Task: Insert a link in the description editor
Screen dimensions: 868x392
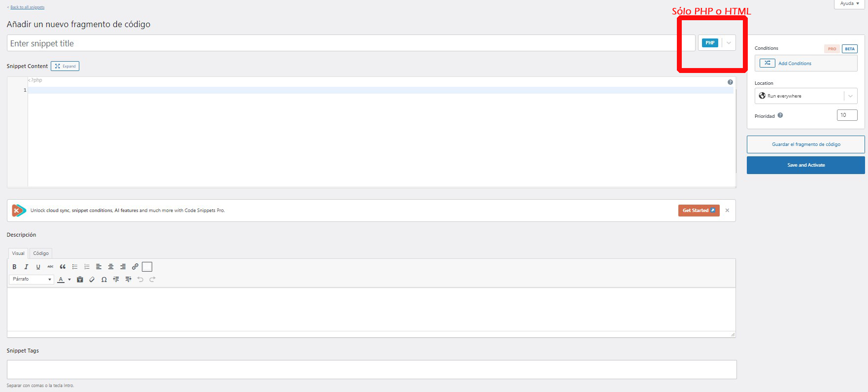Action: pyautogui.click(x=135, y=267)
